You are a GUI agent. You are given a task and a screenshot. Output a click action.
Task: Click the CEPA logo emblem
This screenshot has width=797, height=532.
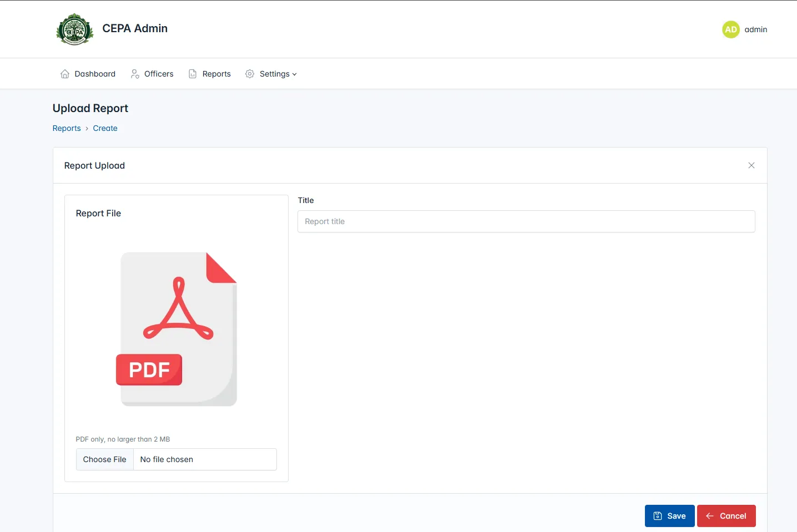75,29
